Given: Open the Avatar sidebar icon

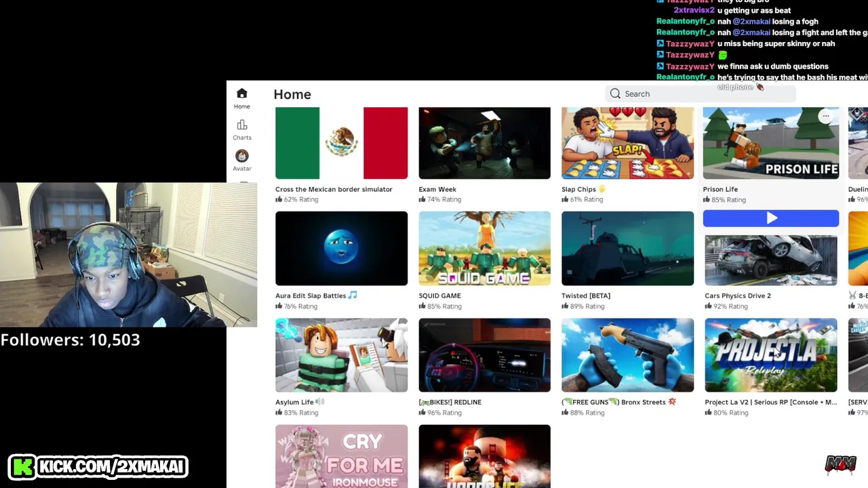Looking at the screenshot, I should [242, 156].
